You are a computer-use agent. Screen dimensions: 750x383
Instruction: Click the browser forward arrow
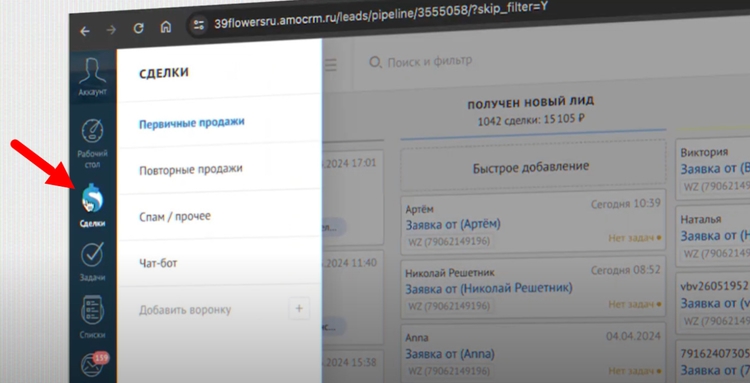[x=111, y=30]
